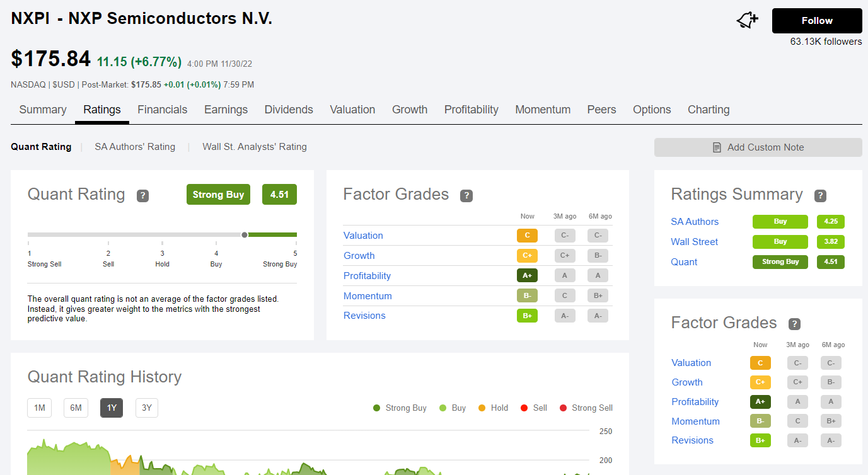Switch to Wall St. Analysts' Rating sub-tab
The height and width of the screenshot is (475, 868).
[255, 147]
